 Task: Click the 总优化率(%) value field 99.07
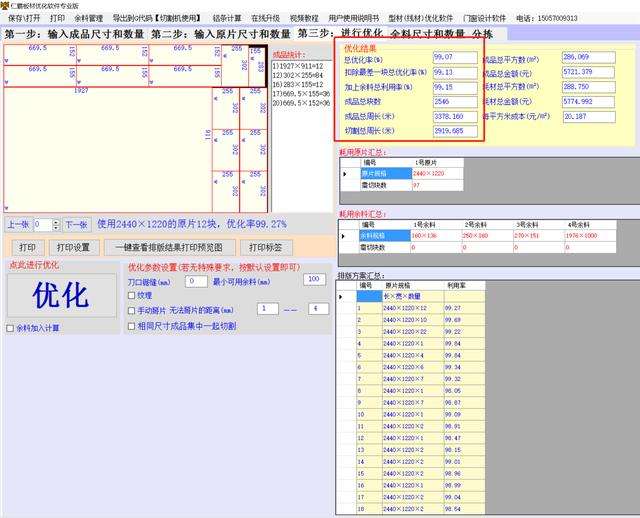coord(455,58)
